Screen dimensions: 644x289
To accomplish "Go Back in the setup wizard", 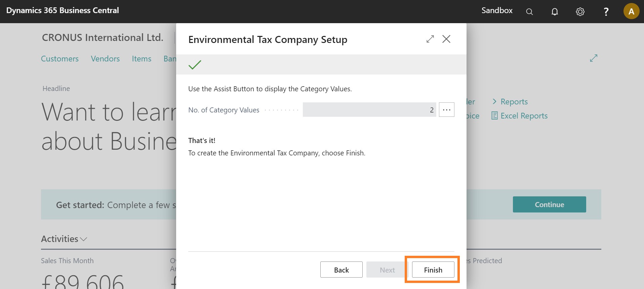I will point(341,270).
